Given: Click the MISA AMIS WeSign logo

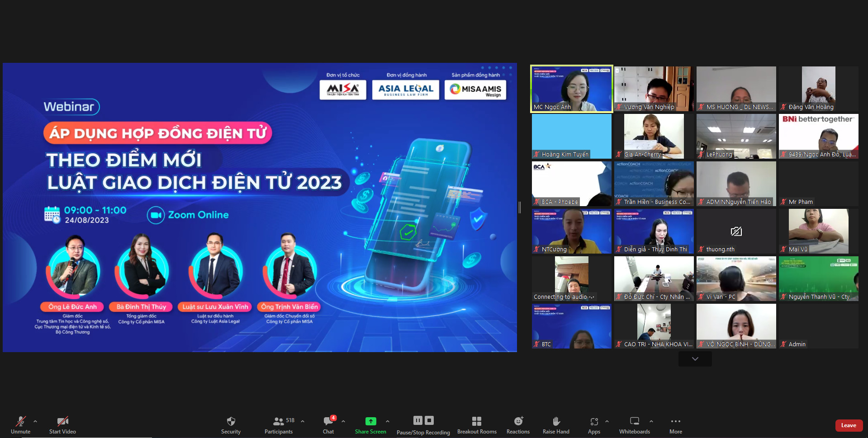Looking at the screenshot, I should (475, 89).
